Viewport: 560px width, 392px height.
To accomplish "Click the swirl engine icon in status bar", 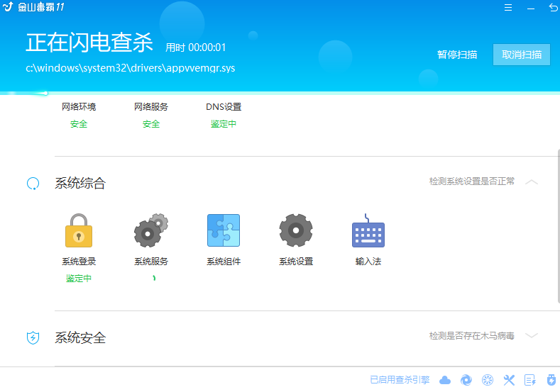I will (466, 380).
